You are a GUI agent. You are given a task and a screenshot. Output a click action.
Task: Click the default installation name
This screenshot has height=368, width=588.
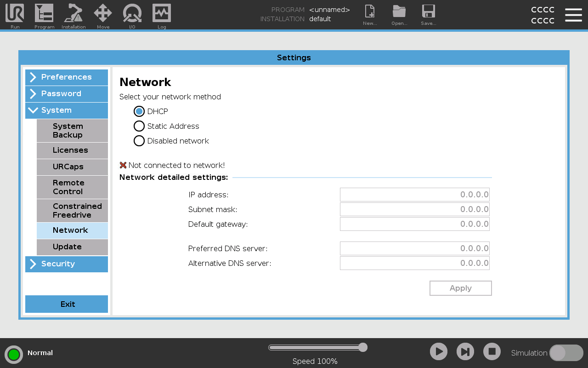(320, 19)
